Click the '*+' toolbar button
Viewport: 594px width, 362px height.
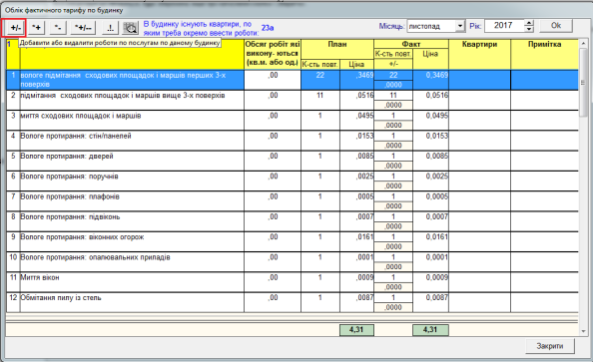37,28
